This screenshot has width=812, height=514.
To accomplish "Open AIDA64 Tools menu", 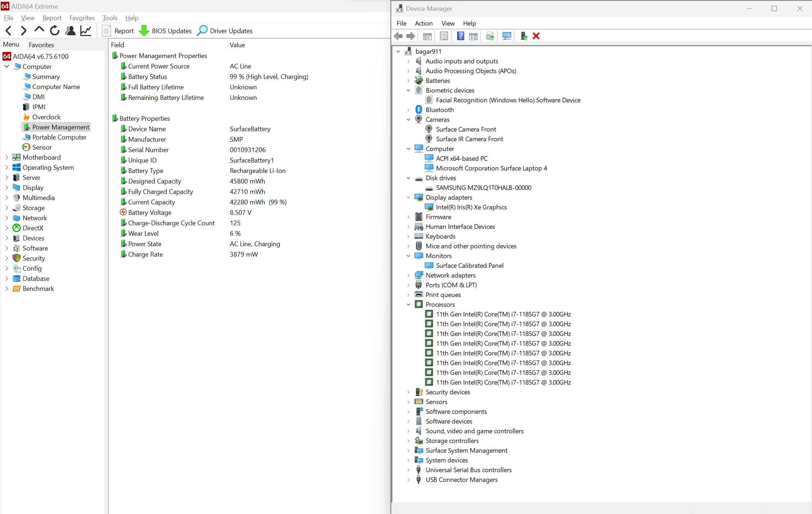I will [110, 18].
